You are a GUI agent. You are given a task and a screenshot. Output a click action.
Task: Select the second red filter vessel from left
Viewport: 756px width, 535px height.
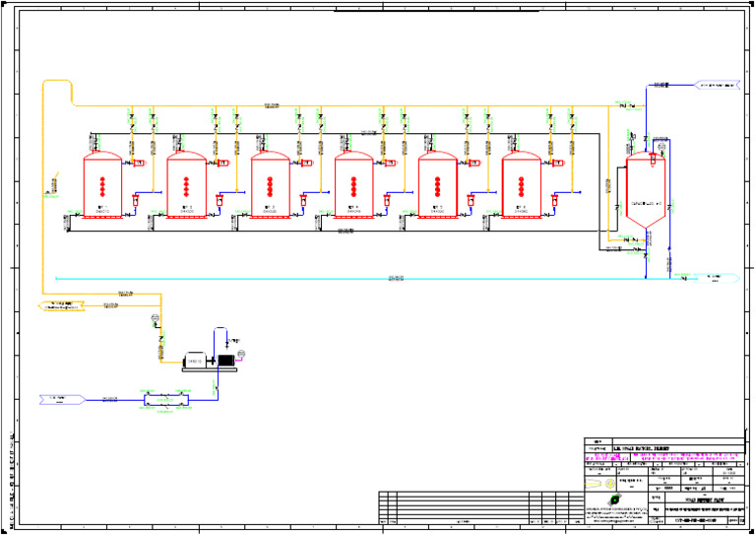[x=187, y=185]
